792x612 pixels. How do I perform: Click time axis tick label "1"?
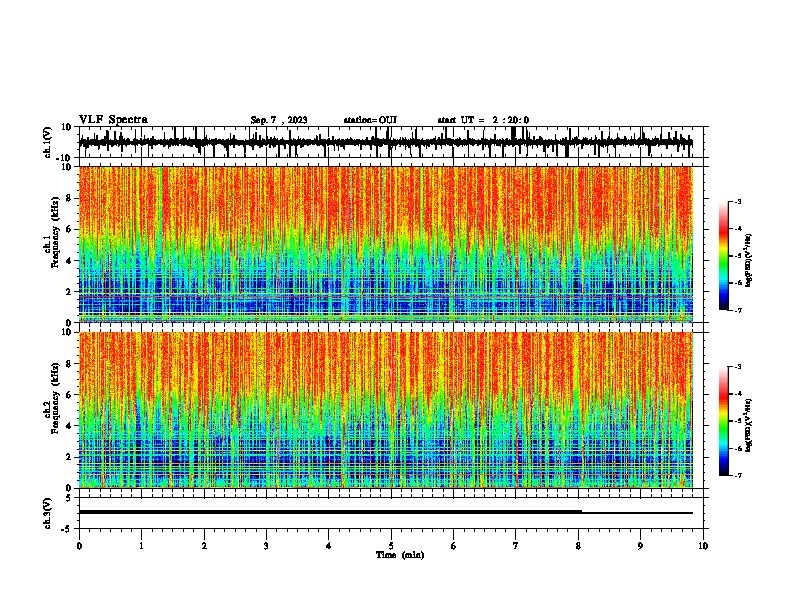(x=141, y=546)
